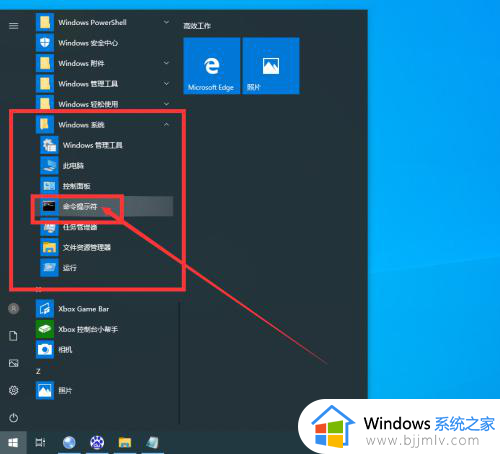Click the user account avatar icon
The height and width of the screenshot is (454, 500).
pyautogui.click(x=14, y=309)
